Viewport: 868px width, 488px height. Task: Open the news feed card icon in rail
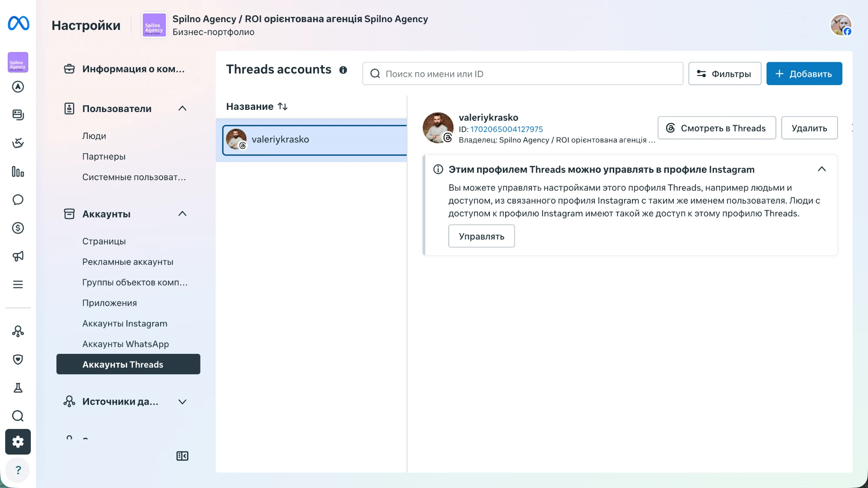click(x=18, y=115)
